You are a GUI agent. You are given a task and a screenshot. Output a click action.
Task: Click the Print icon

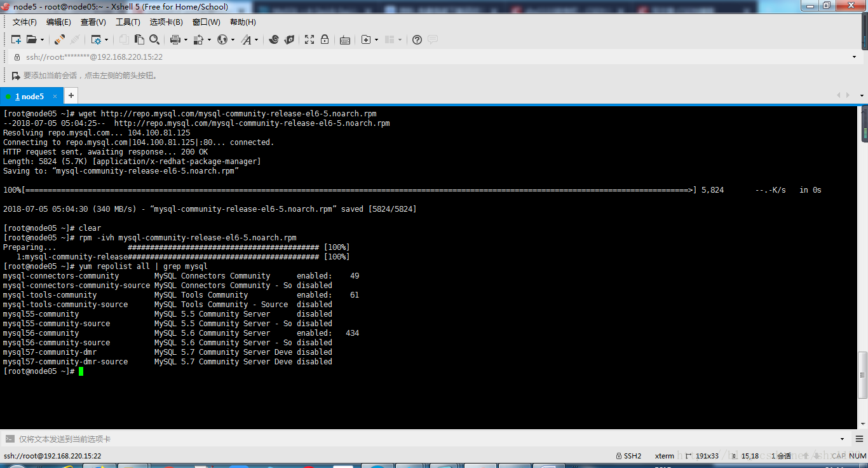(x=175, y=39)
